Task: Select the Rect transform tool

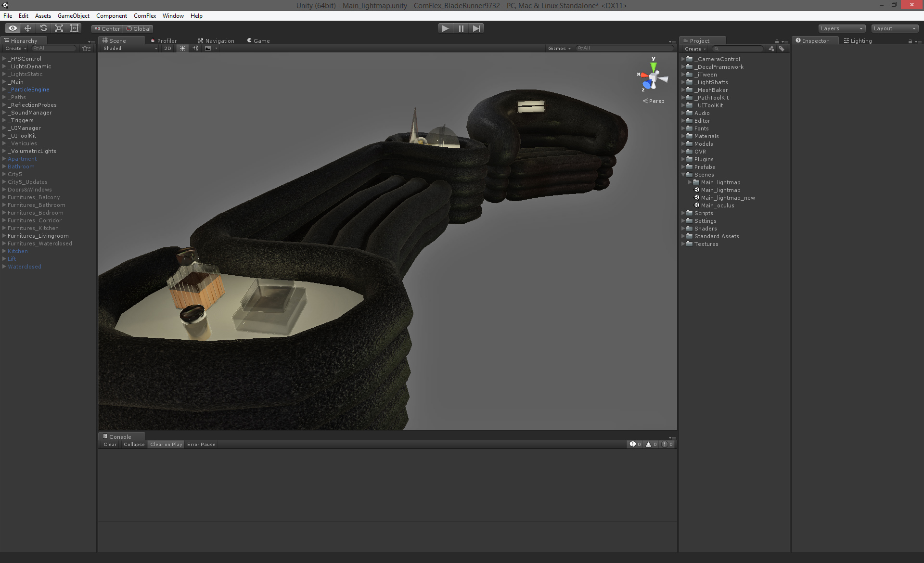Action: coord(74,28)
